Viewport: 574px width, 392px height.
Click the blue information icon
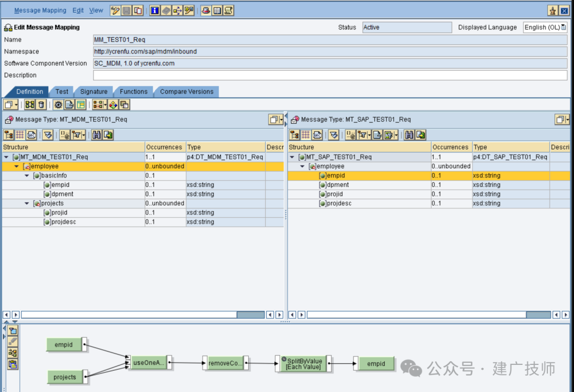pyautogui.click(x=155, y=10)
